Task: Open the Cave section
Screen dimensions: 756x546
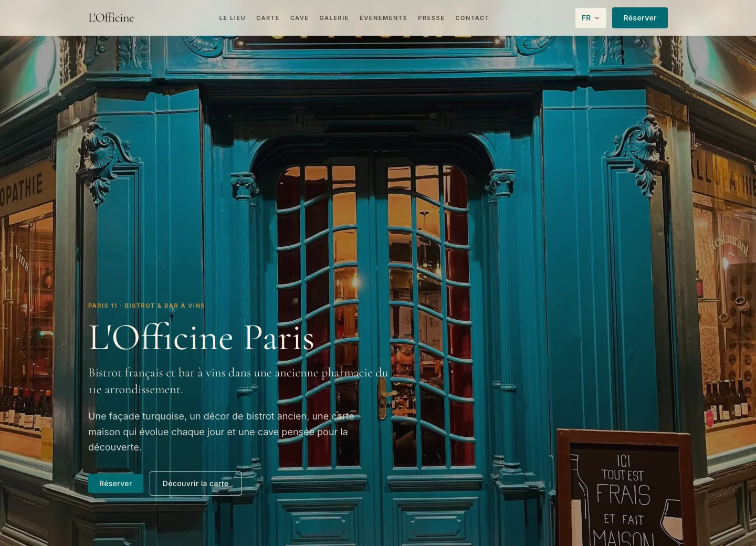Action: point(299,18)
